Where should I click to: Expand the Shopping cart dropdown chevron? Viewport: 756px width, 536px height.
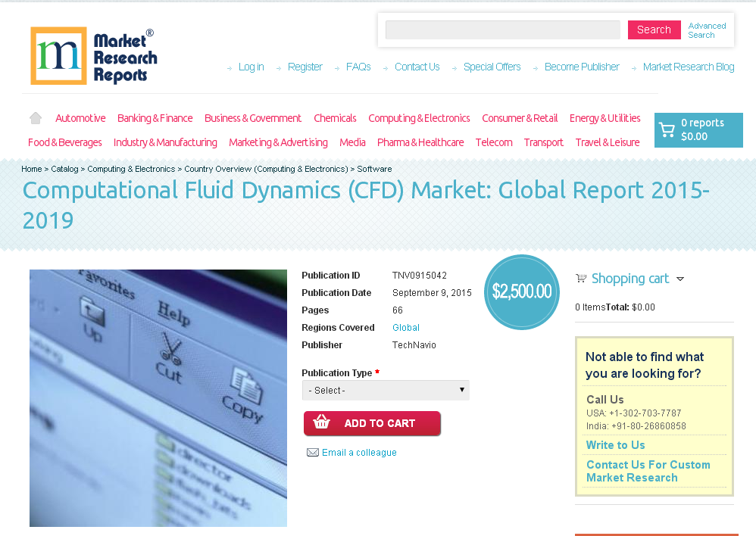pyautogui.click(x=681, y=279)
